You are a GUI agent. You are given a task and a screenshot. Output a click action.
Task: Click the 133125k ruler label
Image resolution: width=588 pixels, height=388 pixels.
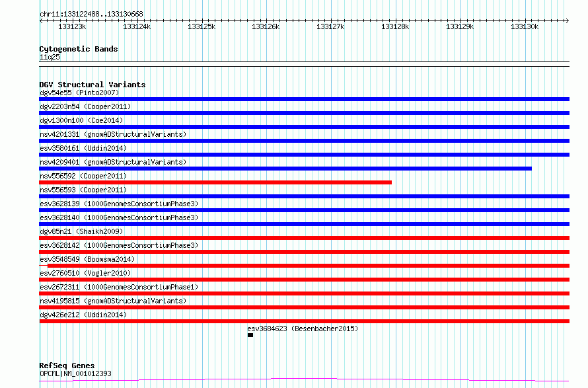202,27
